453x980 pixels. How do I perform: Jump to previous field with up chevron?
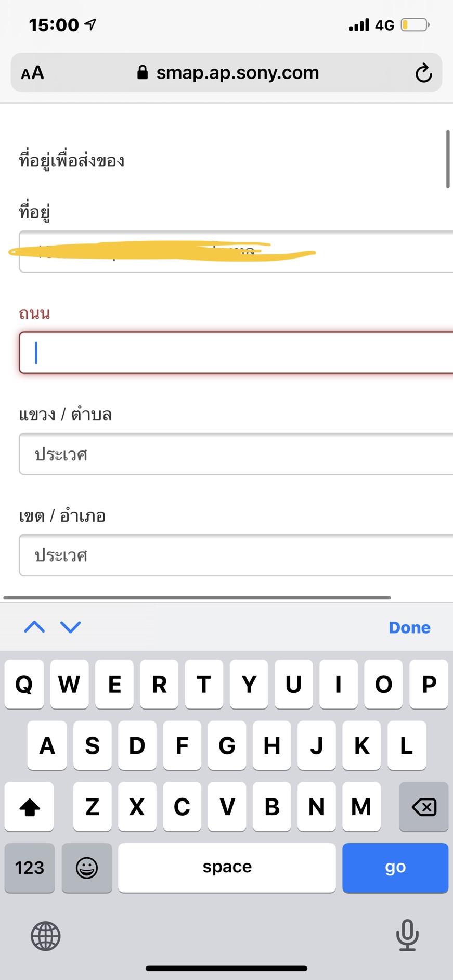pos(34,627)
